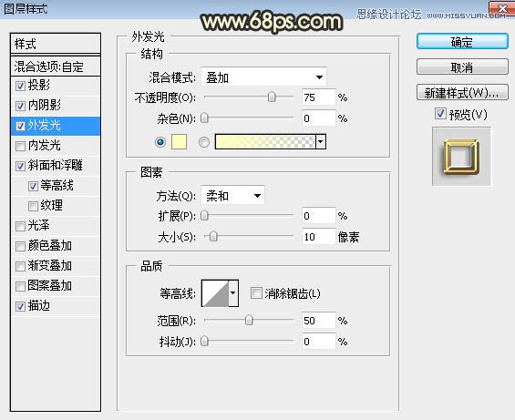Open the 混合模式 blend mode dropdown
The image size is (515, 420).
pos(263,77)
